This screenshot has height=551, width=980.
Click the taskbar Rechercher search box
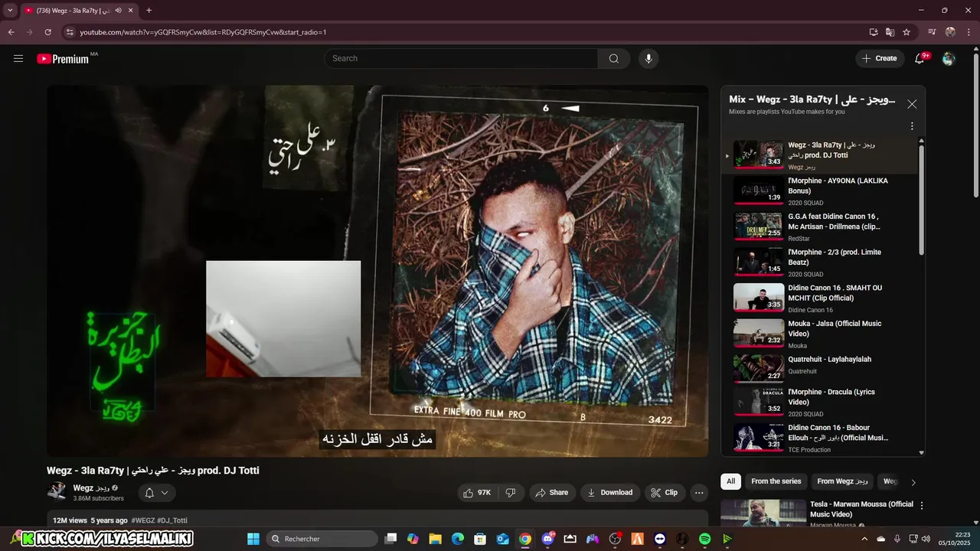[x=322, y=539]
